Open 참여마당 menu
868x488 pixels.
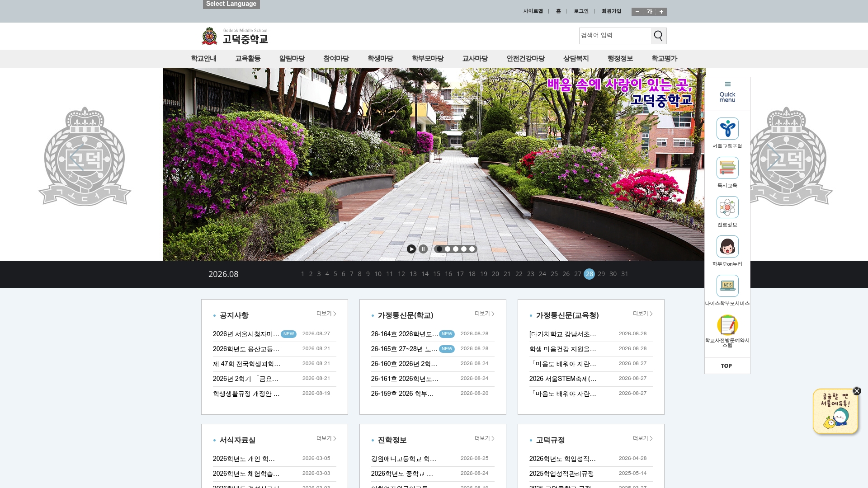336,59
